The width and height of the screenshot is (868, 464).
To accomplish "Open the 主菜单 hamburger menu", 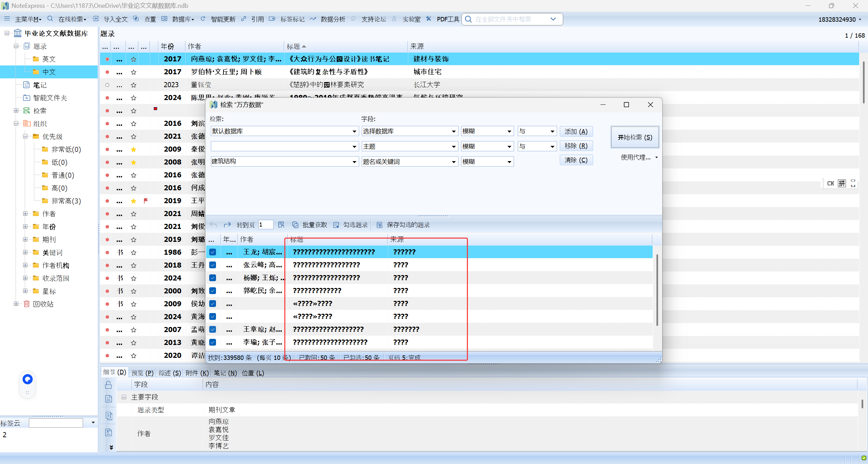I will tap(7, 19).
